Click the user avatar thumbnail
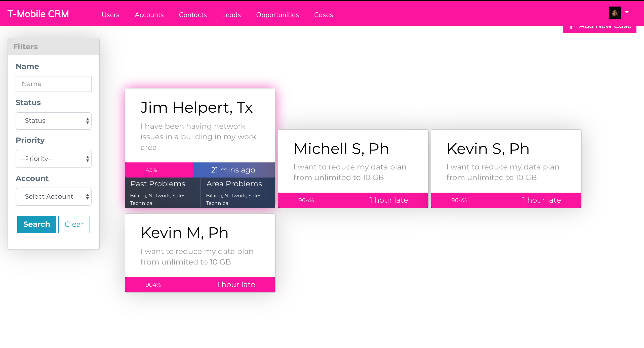 click(x=615, y=13)
